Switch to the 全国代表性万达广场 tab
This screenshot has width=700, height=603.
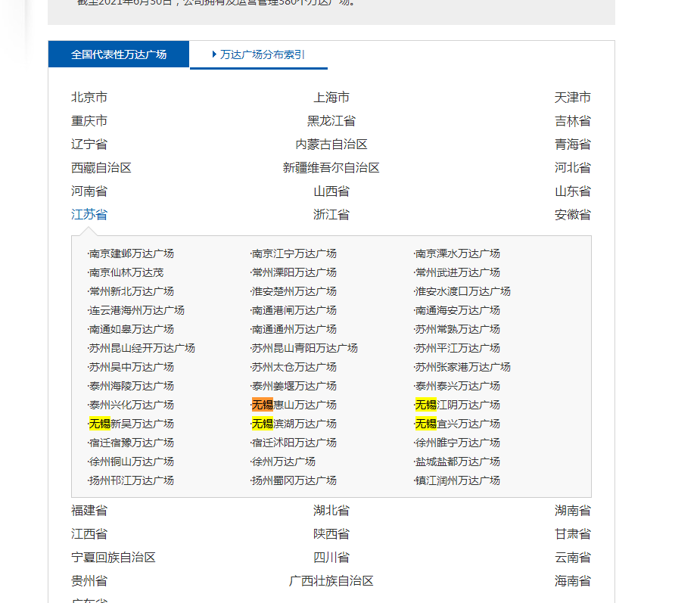(x=119, y=54)
